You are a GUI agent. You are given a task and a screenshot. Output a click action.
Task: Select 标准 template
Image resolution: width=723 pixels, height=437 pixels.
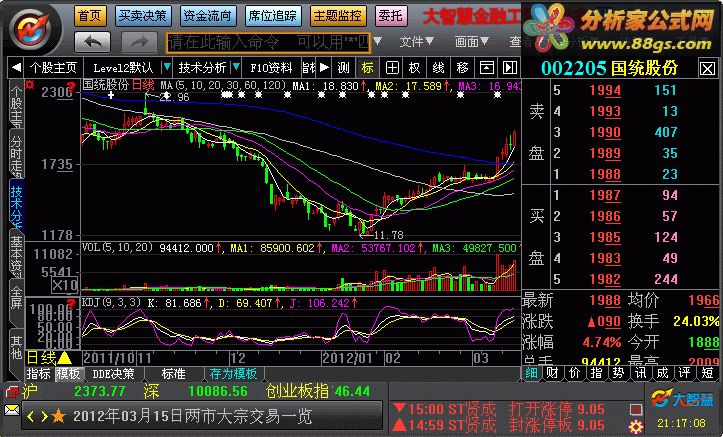click(173, 374)
